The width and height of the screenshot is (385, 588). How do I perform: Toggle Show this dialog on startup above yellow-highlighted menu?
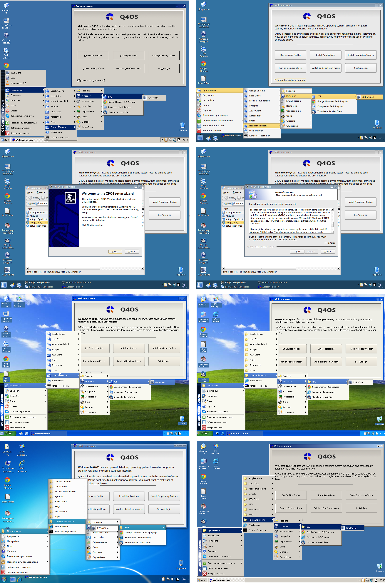[x=275, y=80]
